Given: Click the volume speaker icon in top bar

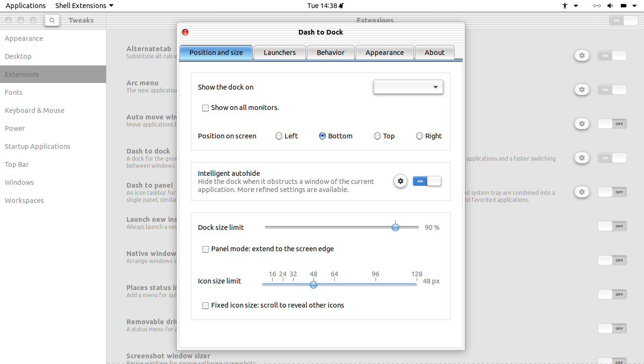Looking at the screenshot, I should pos(610,6).
